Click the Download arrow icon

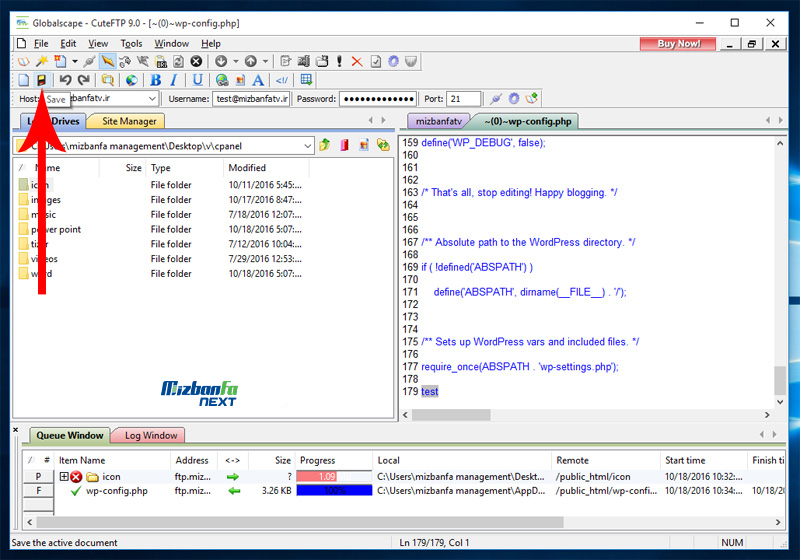click(x=221, y=61)
